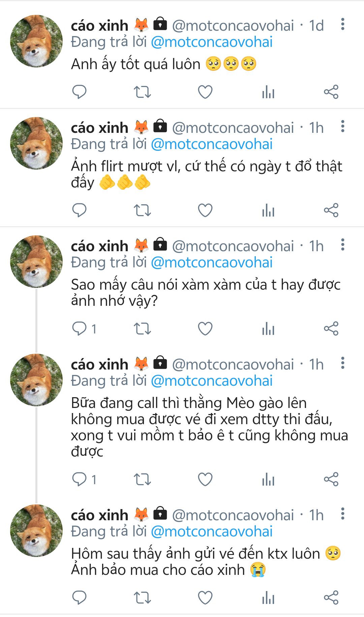364x617 pixels.
Task: Open the "cáo xinh" display name on last tweet
Action: (99, 515)
